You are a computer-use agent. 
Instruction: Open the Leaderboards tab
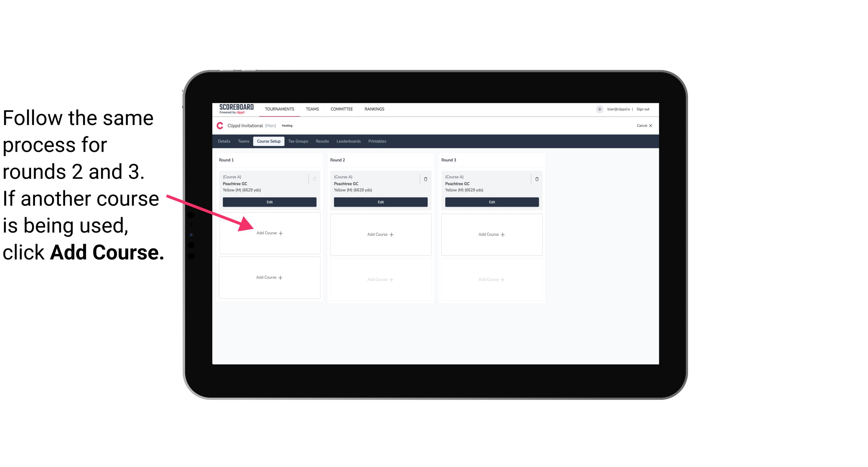[349, 141]
